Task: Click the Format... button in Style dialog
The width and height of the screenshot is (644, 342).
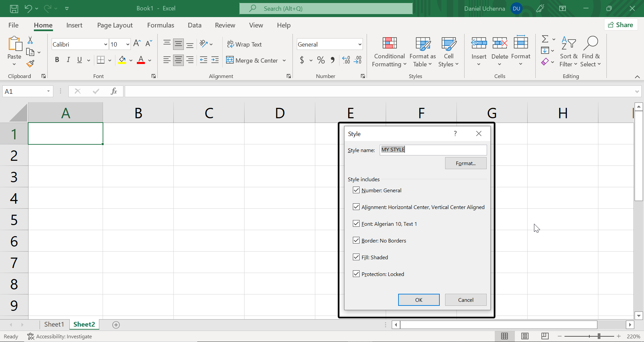Action: click(x=466, y=163)
